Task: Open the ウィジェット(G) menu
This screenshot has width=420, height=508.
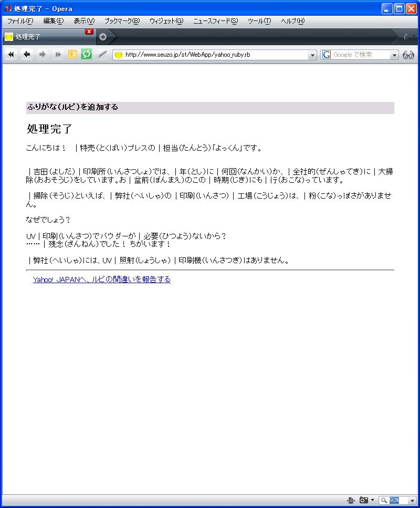Action: 166,21
